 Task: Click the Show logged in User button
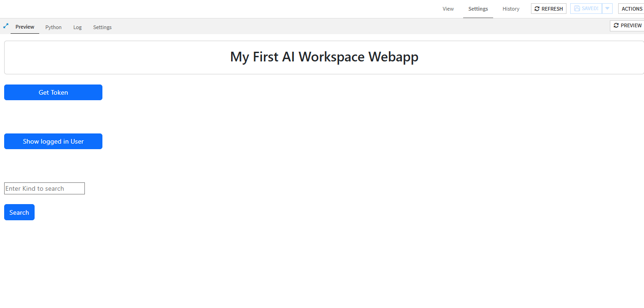pos(53,141)
